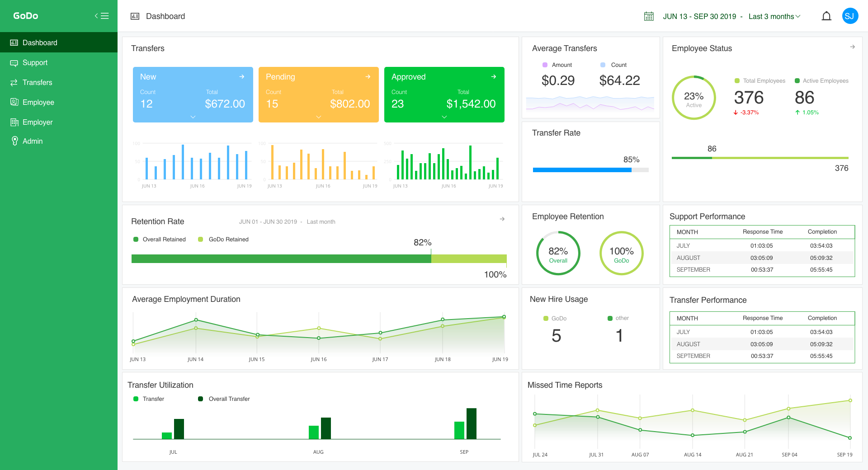Collapse the sidebar with the menu icon

(102, 16)
